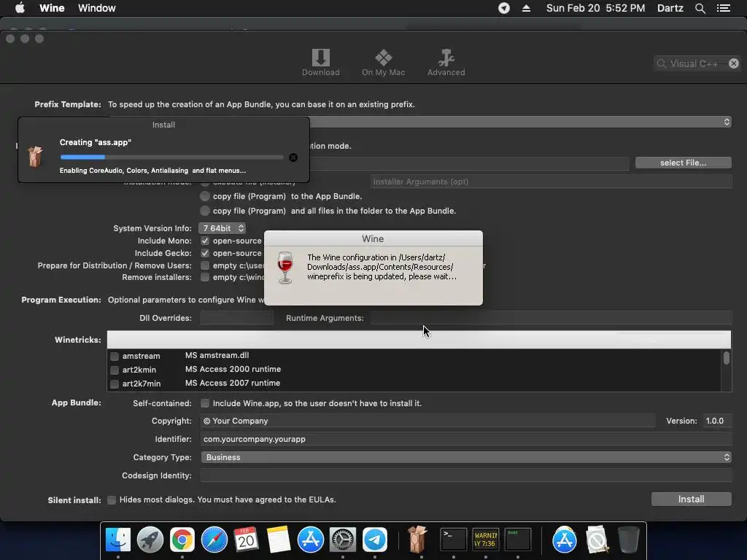Open the App Store icon next to the prohibited document
The height and width of the screenshot is (560, 747).
[x=565, y=540]
